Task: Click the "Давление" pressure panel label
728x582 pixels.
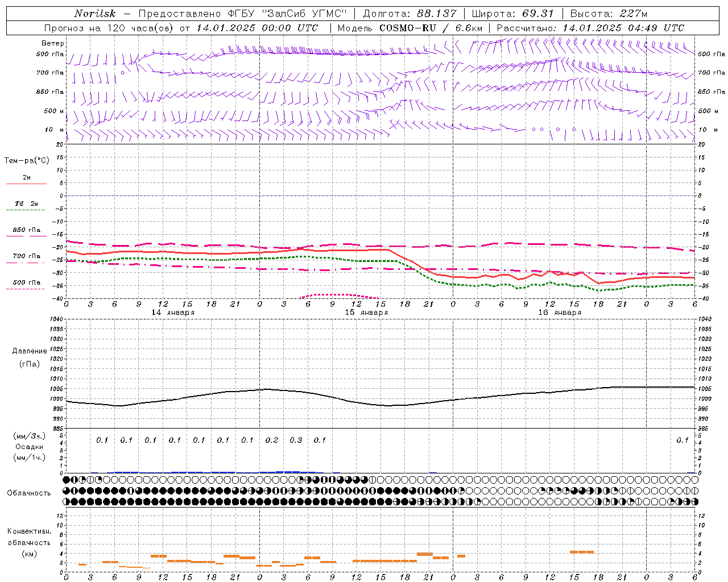Action: (x=30, y=351)
